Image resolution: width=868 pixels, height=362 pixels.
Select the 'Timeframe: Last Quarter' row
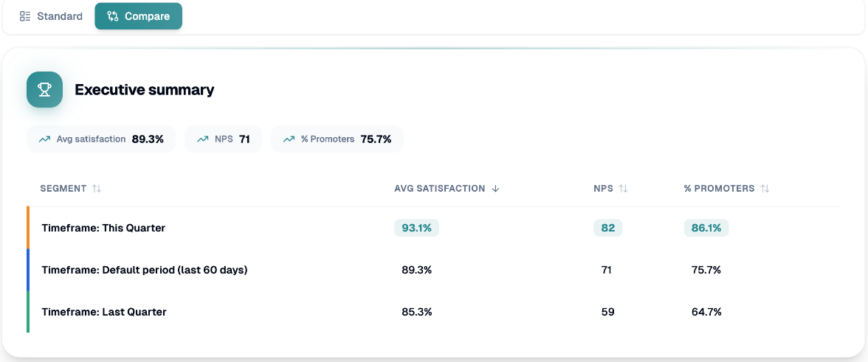coord(434,312)
